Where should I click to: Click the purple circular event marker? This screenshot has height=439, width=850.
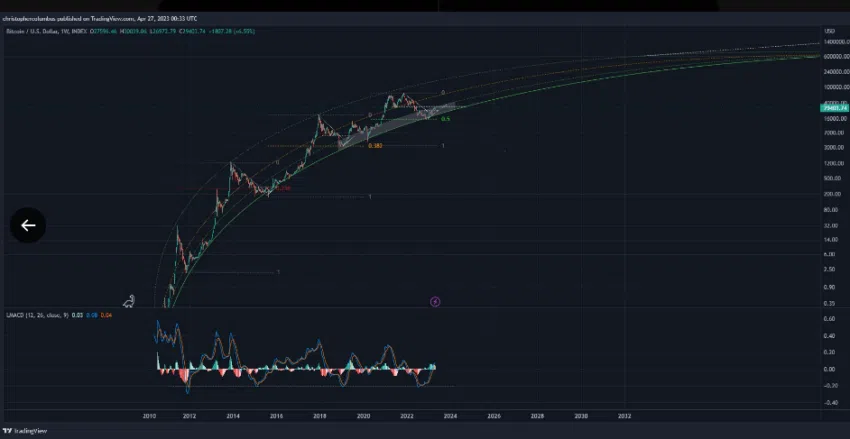435,299
